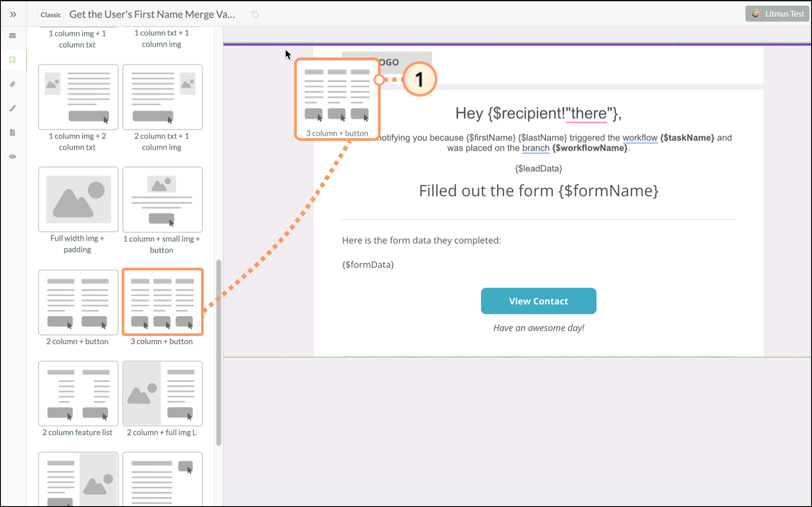
Task: Click the {$taskName} bold variable
Action: 687,138
